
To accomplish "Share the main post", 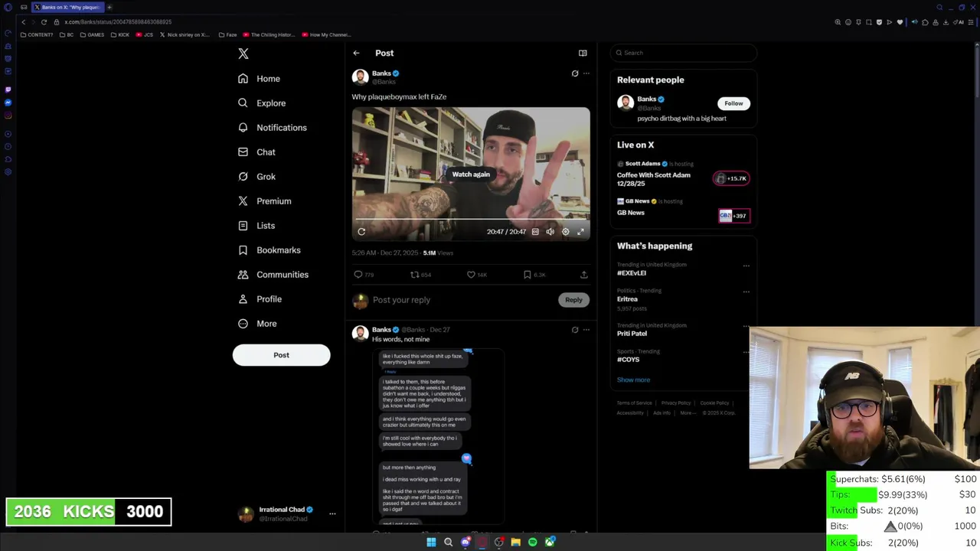I will 583,275.
